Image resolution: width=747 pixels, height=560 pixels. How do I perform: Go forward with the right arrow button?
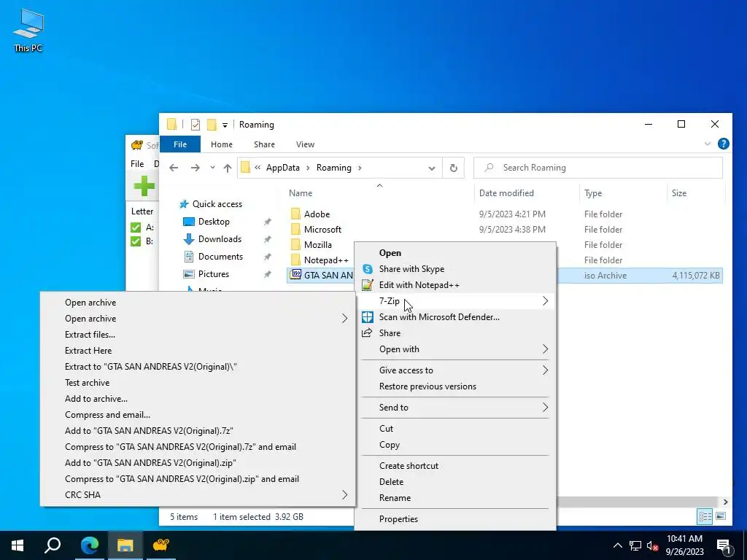click(x=195, y=168)
